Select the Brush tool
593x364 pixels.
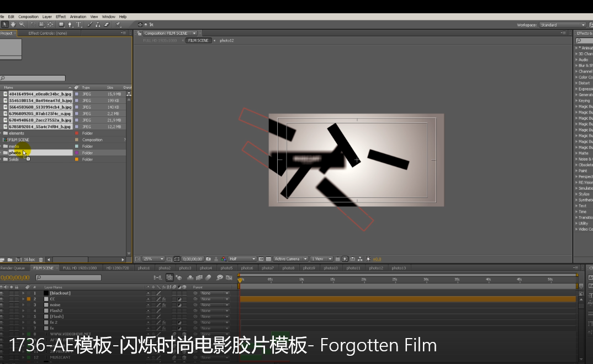click(x=89, y=25)
